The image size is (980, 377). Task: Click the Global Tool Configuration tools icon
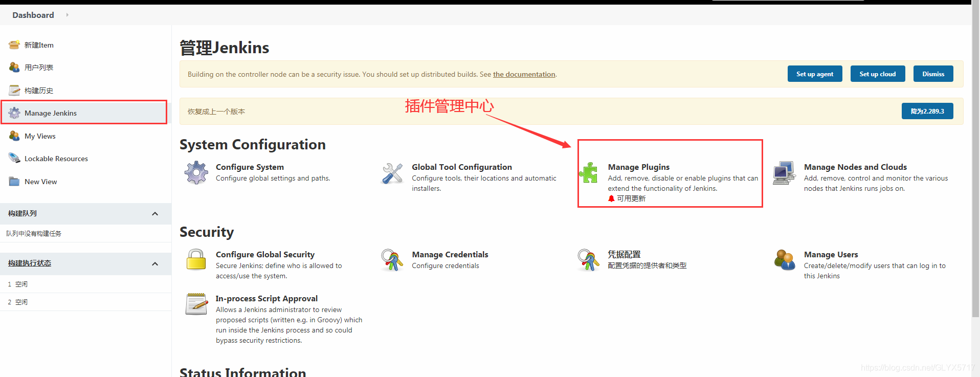tap(392, 173)
